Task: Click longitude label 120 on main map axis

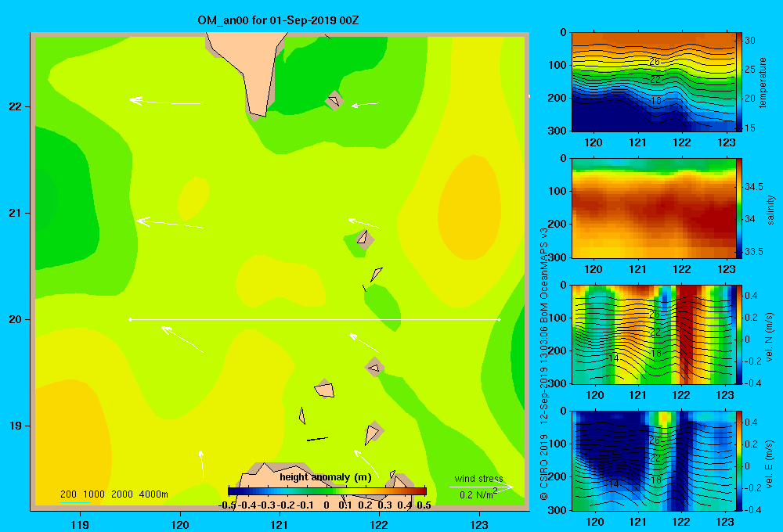Action: (x=180, y=524)
